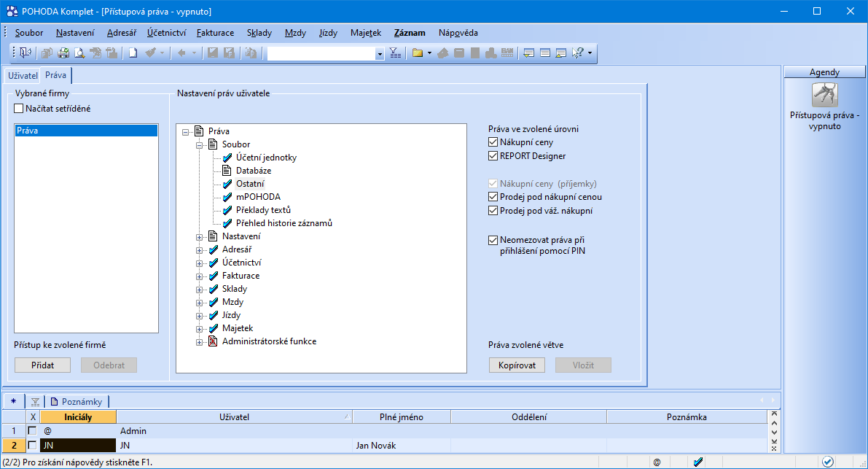Click the new blank record icon
868x469 pixels.
pyautogui.click(x=133, y=53)
